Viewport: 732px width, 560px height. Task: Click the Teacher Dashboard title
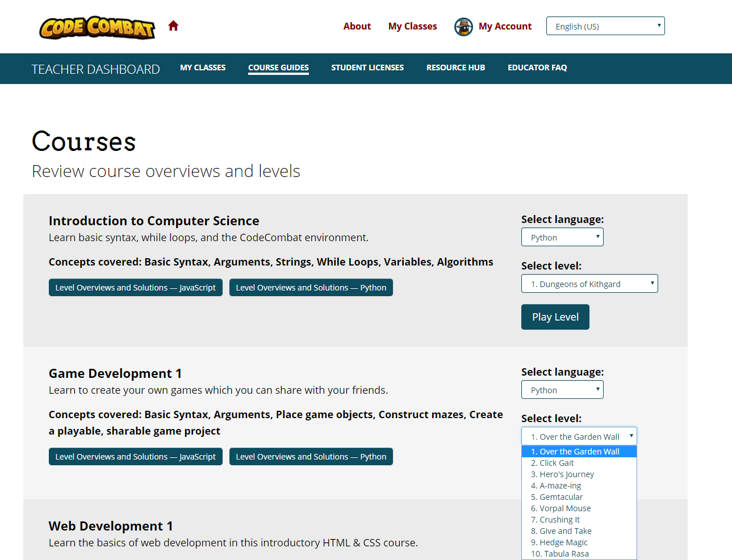(x=96, y=69)
